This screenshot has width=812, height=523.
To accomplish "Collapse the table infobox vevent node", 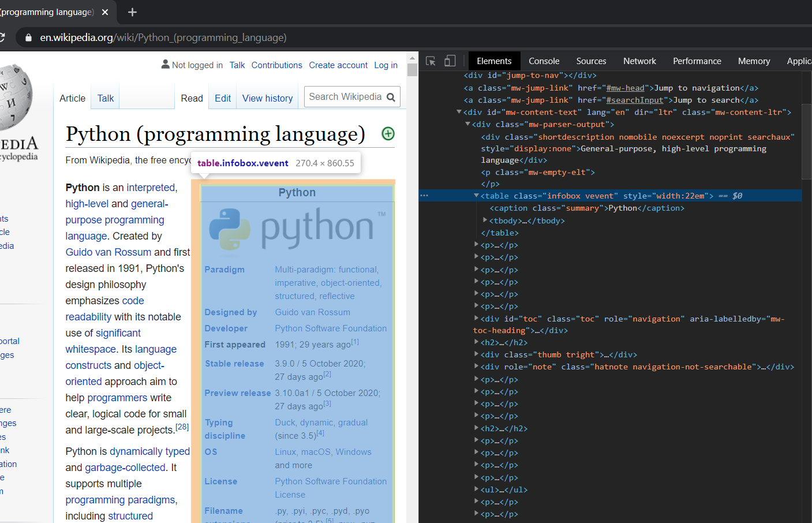I will click(x=476, y=196).
